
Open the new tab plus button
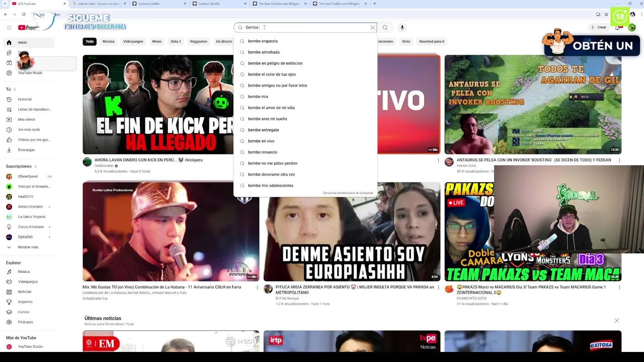click(x=374, y=4)
